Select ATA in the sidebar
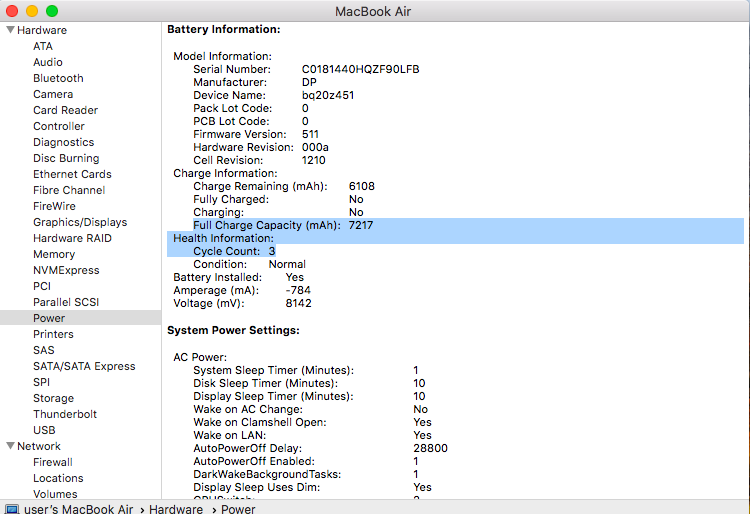Viewport: 750px width, 514px height. point(43,46)
